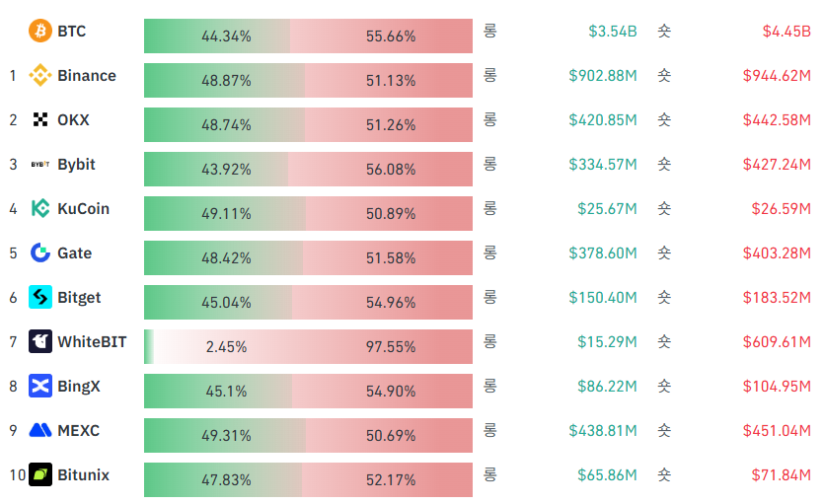Click the OKX exchange logo icon
The height and width of the screenshot is (504, 824).
40,120
